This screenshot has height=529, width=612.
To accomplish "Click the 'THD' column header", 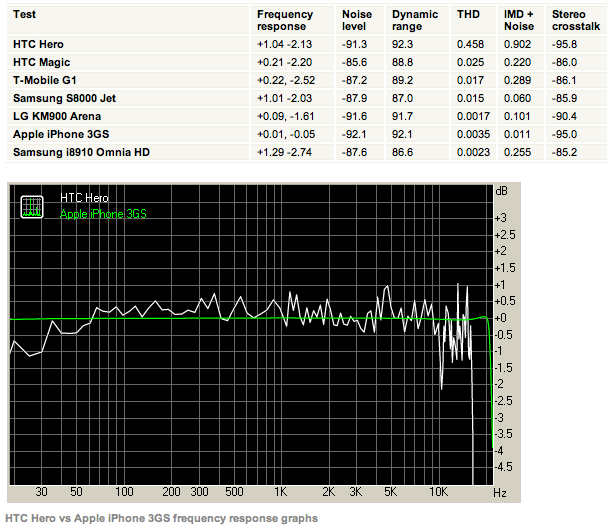I will (x=468, y=14).
